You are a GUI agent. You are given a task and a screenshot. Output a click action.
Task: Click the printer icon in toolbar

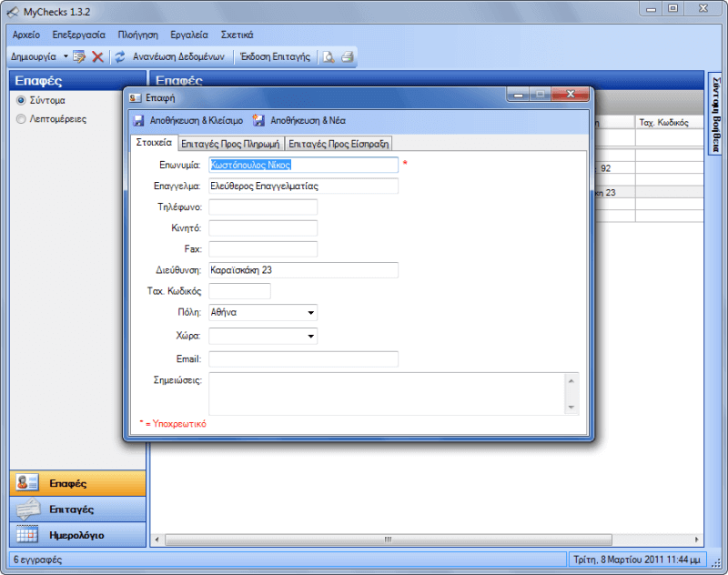coord(347,56)
